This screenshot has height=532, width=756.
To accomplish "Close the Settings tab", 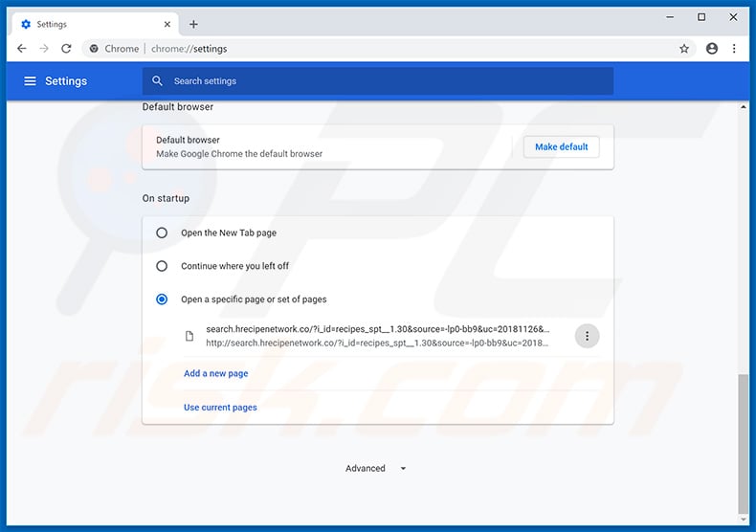I will pos(167,24).
